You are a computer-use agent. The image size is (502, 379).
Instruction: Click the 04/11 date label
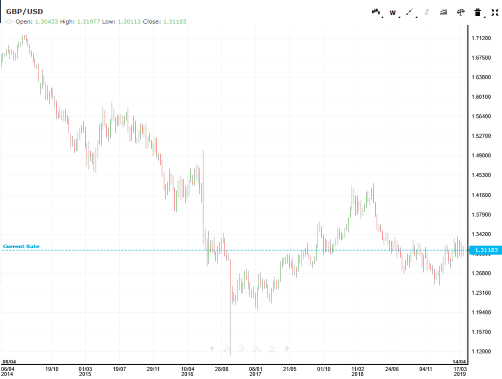click(426, 369)
